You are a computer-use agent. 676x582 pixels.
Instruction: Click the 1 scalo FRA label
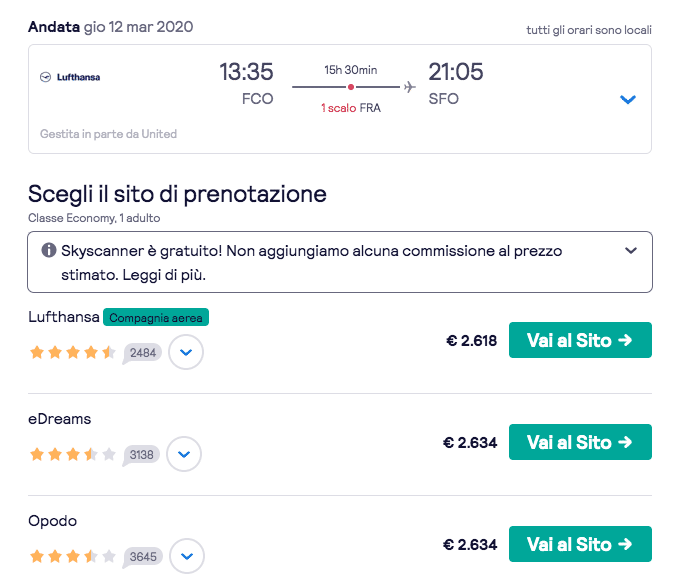[350, 107]
